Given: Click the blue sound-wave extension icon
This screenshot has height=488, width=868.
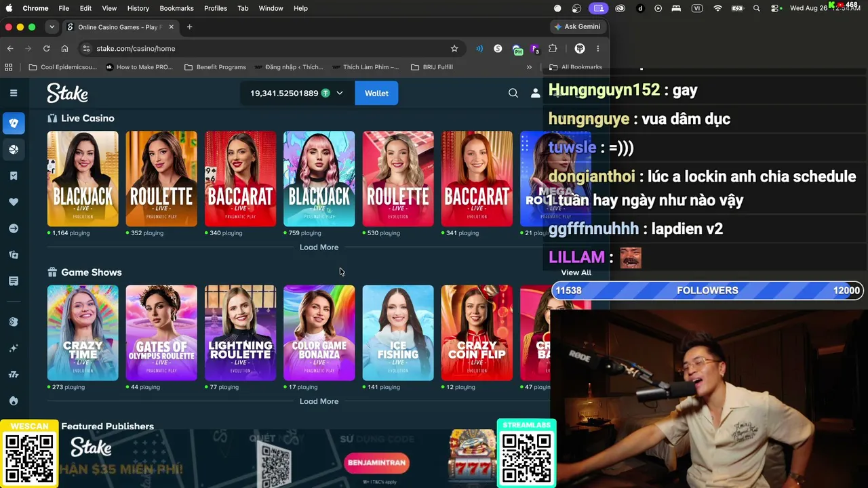Looking at the screenshot, I should (x=479, y=49).
